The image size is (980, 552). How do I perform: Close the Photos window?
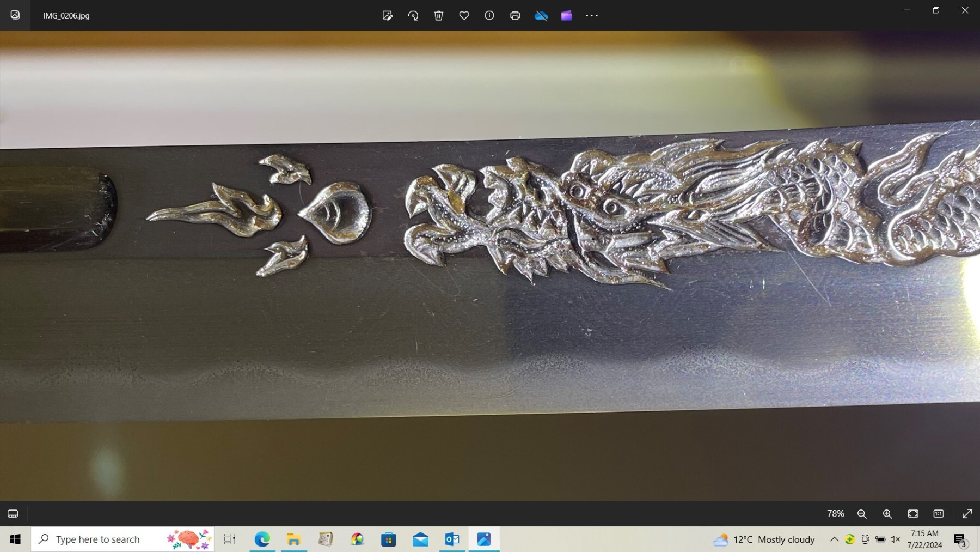965,10
